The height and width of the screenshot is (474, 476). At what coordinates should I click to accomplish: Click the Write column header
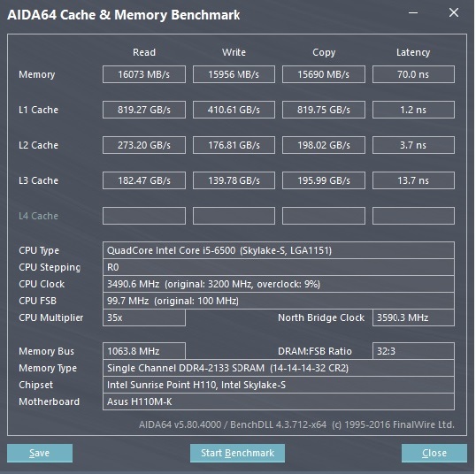coord(234,52)
